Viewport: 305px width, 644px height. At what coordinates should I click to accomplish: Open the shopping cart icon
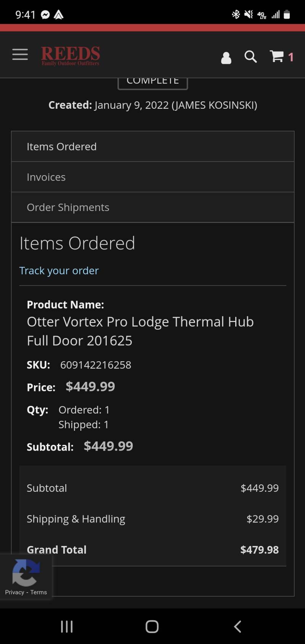(277, 56)
